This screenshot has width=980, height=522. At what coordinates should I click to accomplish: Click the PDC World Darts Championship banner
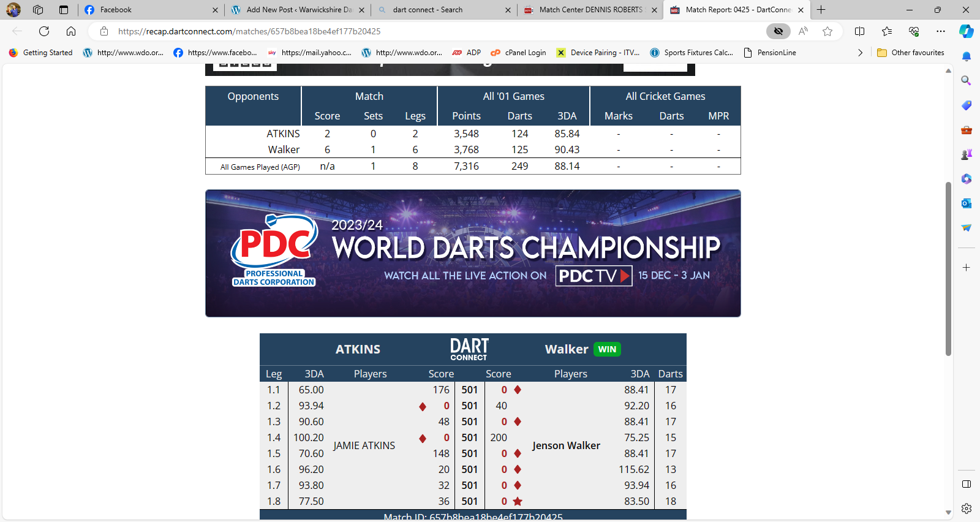point(473,253)
